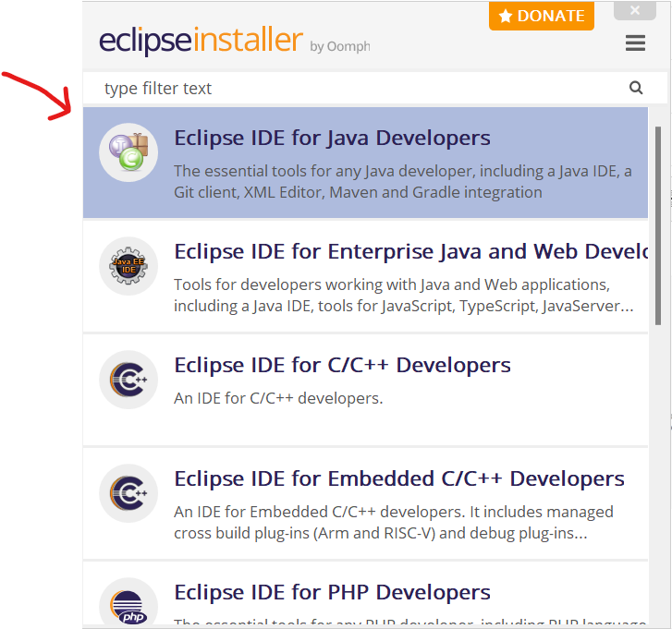The height and width of the screenshot is (629, 672).
Task: Select Eclipse IDE for Embedded C/C++ Developers title
Action: click(x=399, y=478)
